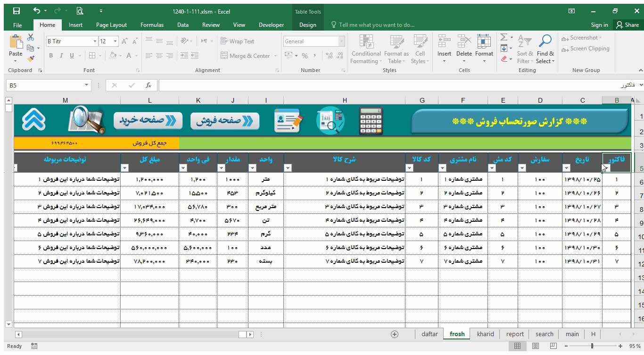
Task: Click the Format Painter brush icon
Action: pyautogui.click(x=31, y=59)
